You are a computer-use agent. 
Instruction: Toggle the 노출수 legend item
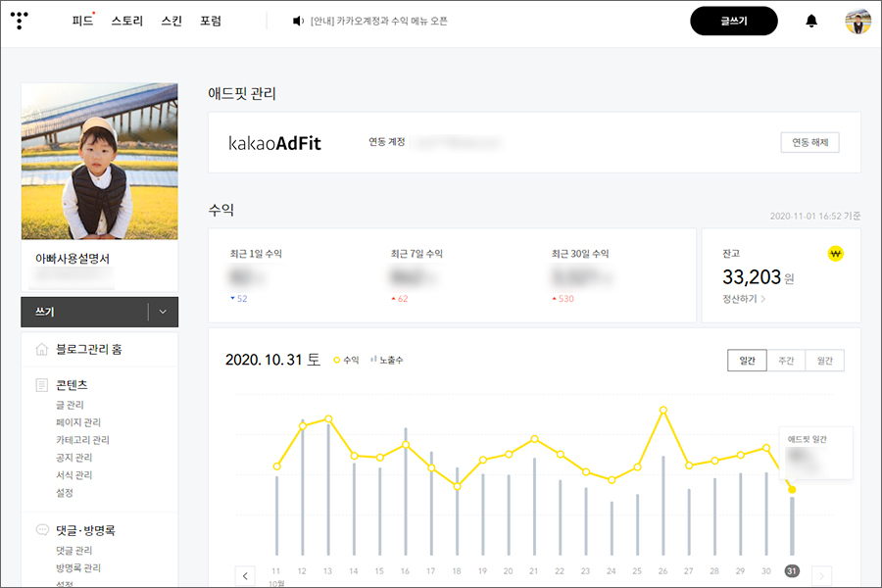tap(386, 360)
